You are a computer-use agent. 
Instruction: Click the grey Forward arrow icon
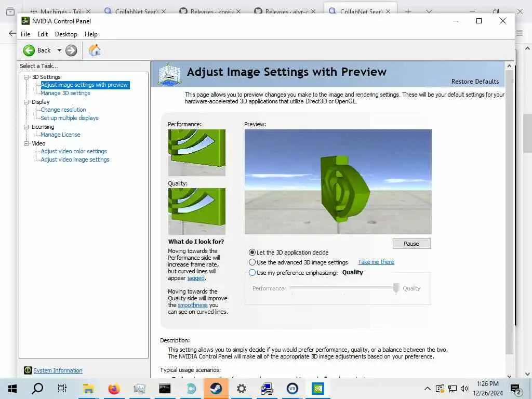(71, 50)
